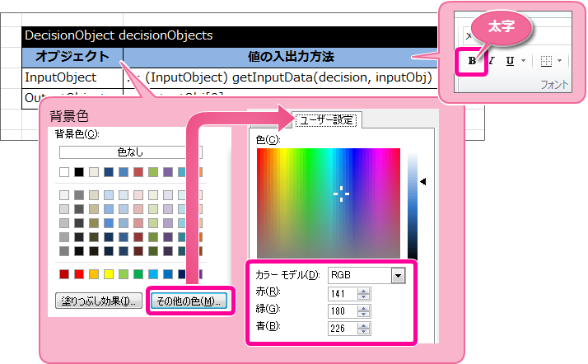Select red swatch in top theme color row

pos(138,172)
